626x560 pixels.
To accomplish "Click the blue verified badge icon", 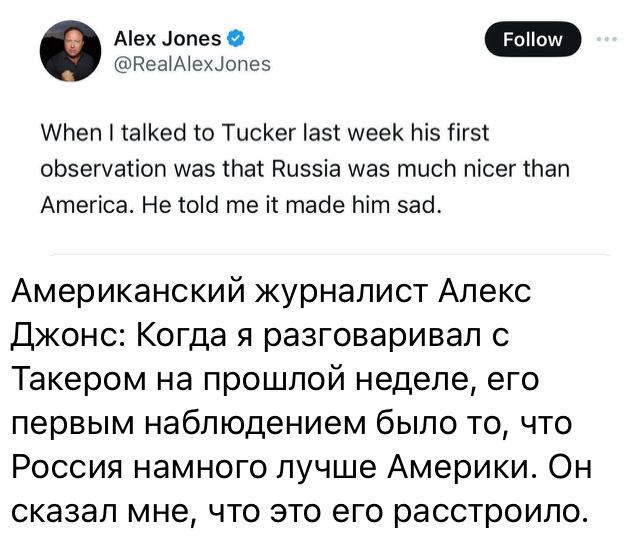I will pyautogui.click(x=235, y=39).
